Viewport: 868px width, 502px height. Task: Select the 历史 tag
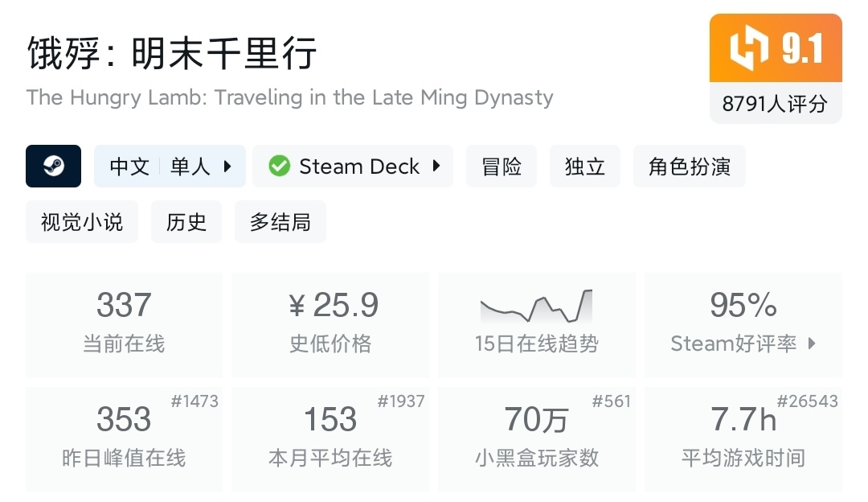tap(186, 222)
